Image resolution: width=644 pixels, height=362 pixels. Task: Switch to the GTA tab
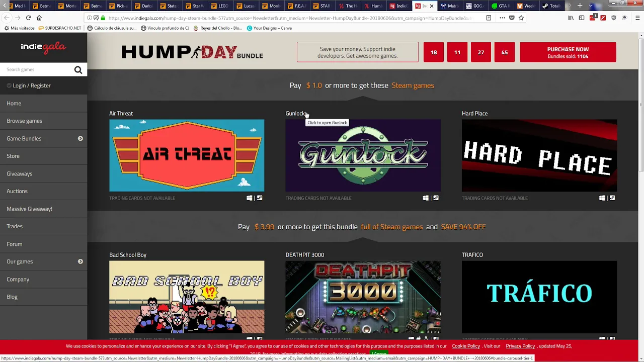click(x=501, y=6)
